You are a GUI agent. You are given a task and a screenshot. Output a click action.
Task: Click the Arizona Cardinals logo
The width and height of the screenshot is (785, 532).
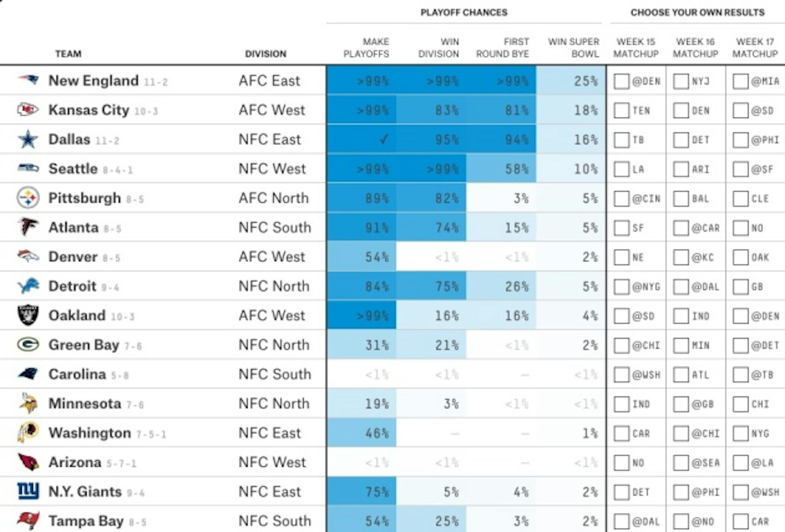[x=29, y=462]
